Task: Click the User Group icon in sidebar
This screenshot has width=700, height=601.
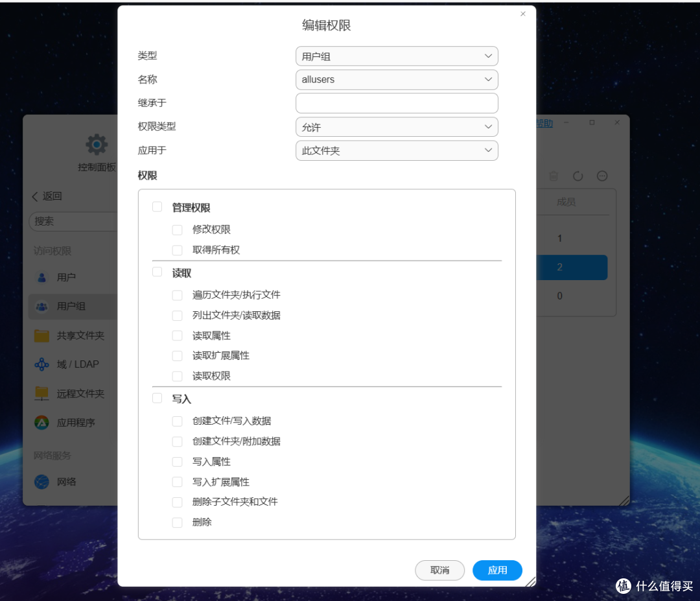Action: [41, 306]
